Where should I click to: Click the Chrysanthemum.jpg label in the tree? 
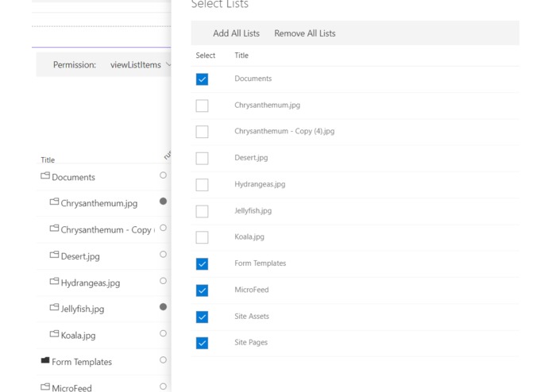99,204
